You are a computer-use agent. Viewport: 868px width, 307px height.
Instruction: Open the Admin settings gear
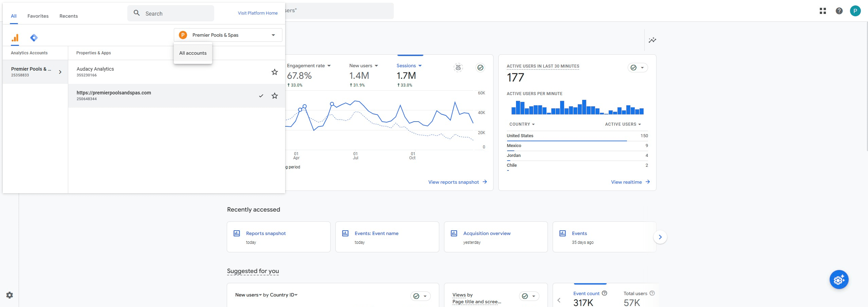pos(10,295)
